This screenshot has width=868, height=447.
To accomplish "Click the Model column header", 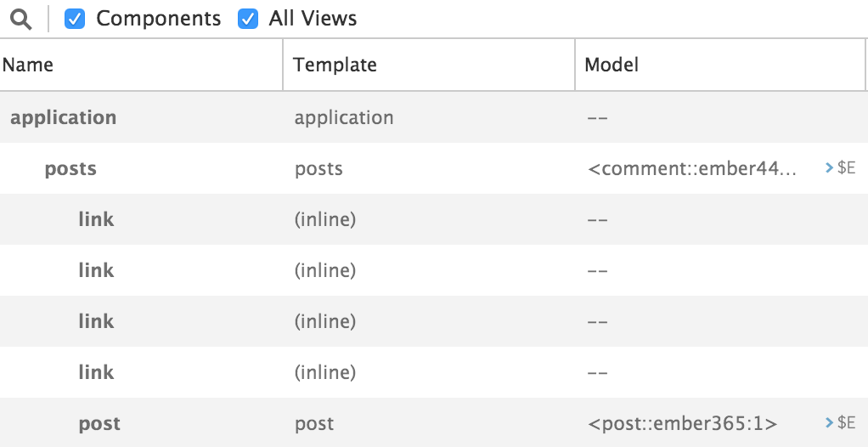I will click(612, 65).
